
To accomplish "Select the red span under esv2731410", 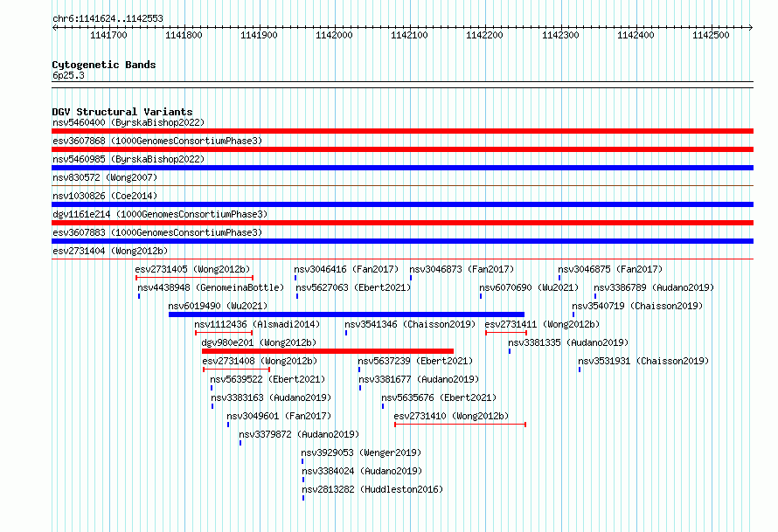I will pyautogui.click(x=460, y=425).
